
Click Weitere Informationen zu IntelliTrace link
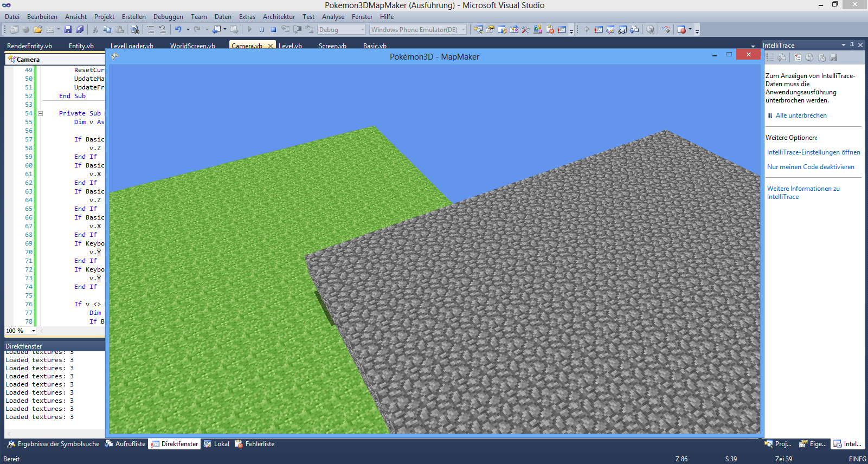[x=803, y=192]
